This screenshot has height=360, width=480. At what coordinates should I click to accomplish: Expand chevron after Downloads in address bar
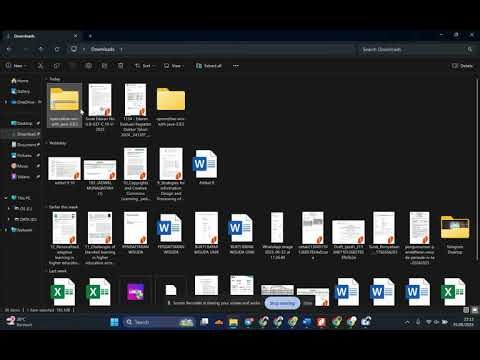point(122,49)
